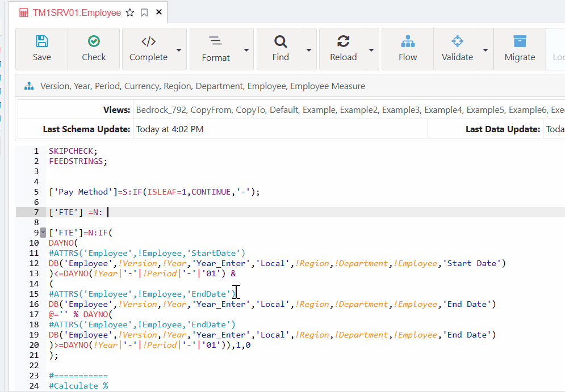The height and width of the screenshot is (392, 565).
Task: Click the Reload button
Action: point(343,49)
